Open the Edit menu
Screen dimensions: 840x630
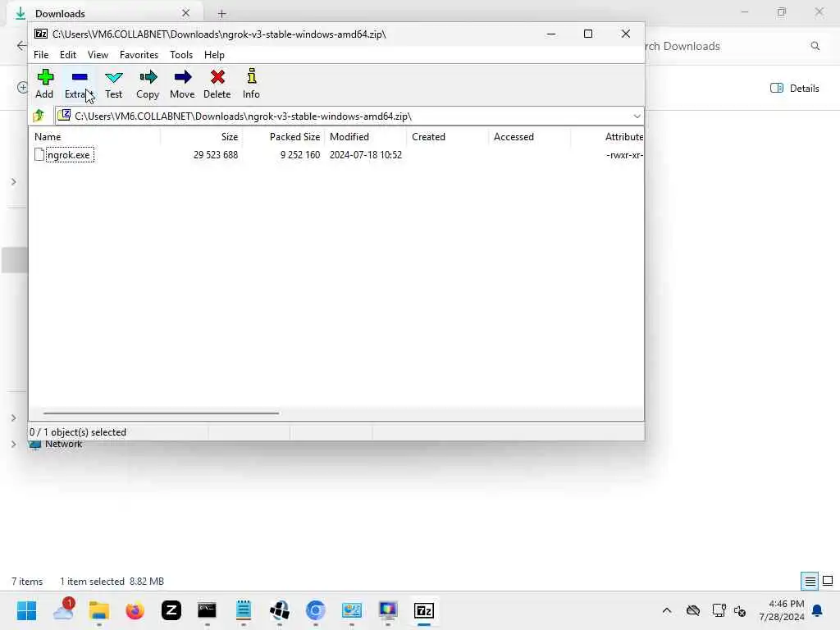(68, 55)
